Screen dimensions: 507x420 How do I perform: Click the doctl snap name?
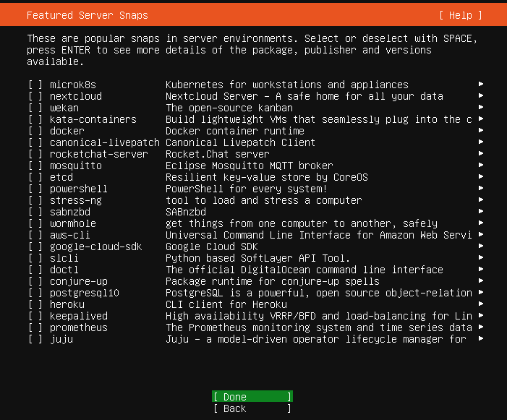coord(64,270)
